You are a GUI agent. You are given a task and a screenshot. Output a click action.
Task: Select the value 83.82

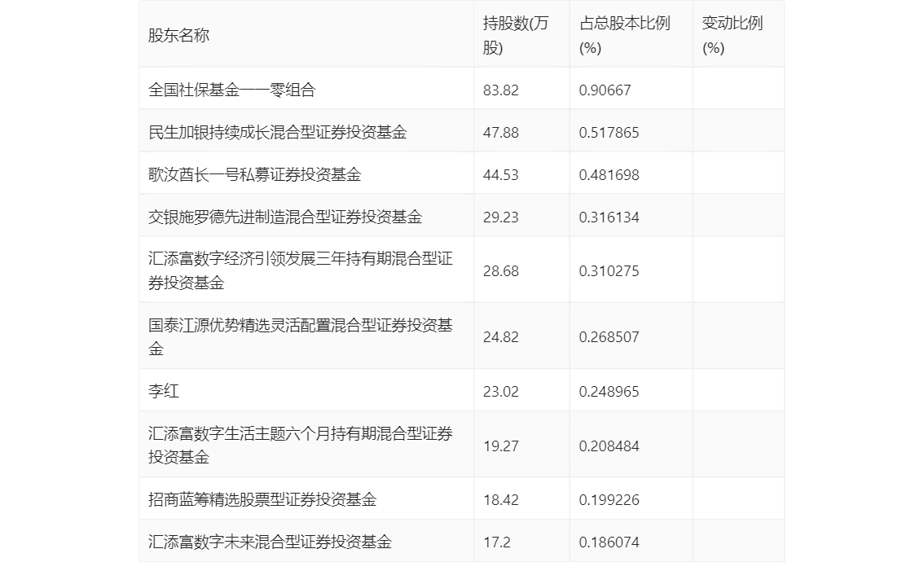coord(501,90)
